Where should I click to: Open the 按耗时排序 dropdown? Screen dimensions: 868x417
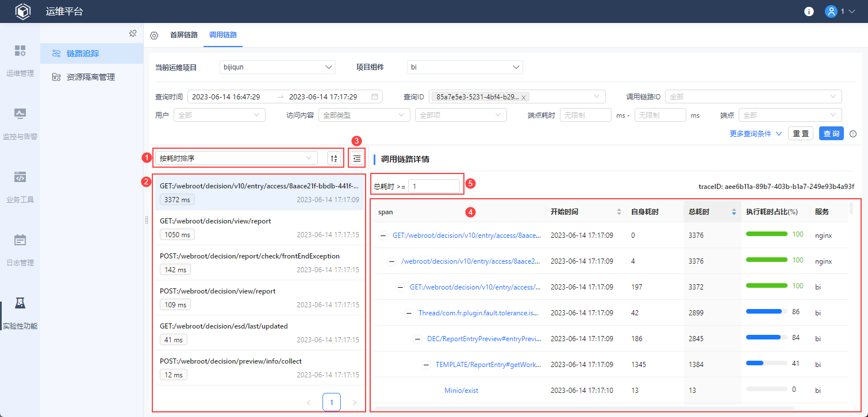pos(237,158)
